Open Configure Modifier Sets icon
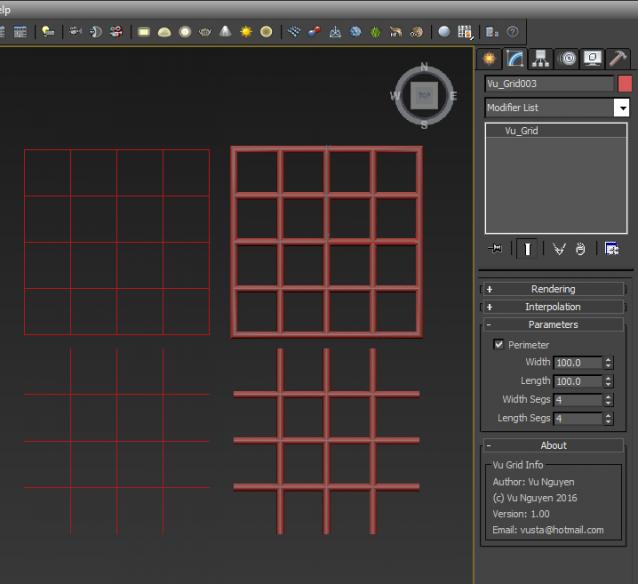638x584 pixels. coord(611,249)
